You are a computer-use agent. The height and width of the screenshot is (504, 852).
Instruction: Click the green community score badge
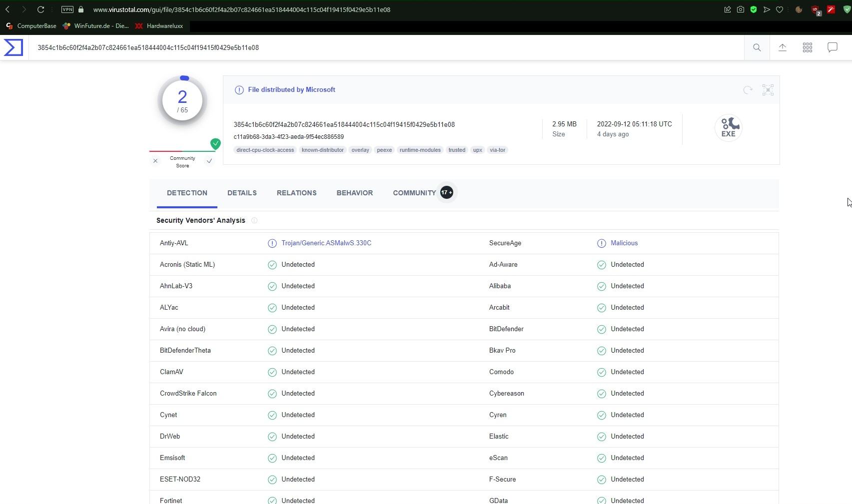215,144
